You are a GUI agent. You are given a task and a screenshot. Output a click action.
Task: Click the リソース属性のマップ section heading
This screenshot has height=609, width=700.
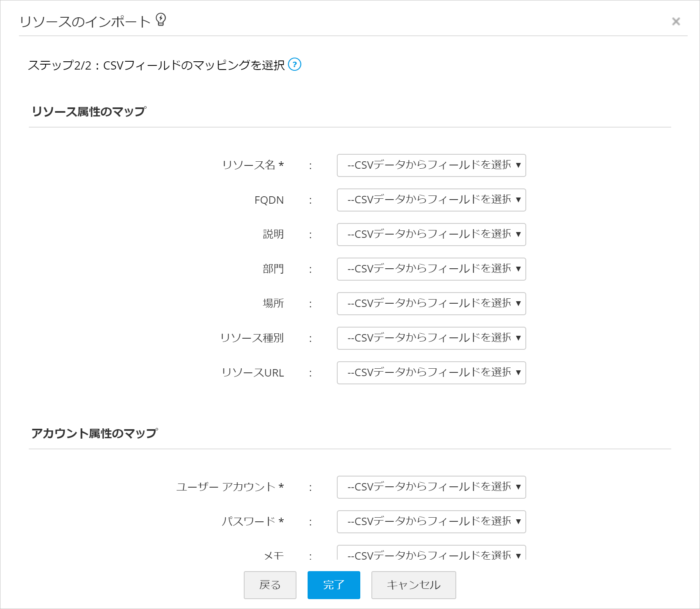pyautogui.click(x=89, y=112)
